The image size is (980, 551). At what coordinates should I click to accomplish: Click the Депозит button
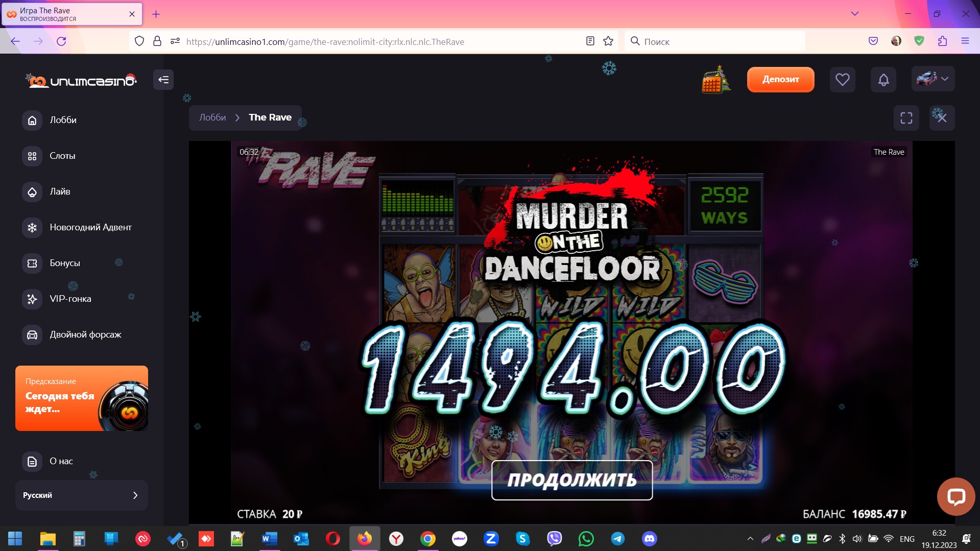point(780,80)
